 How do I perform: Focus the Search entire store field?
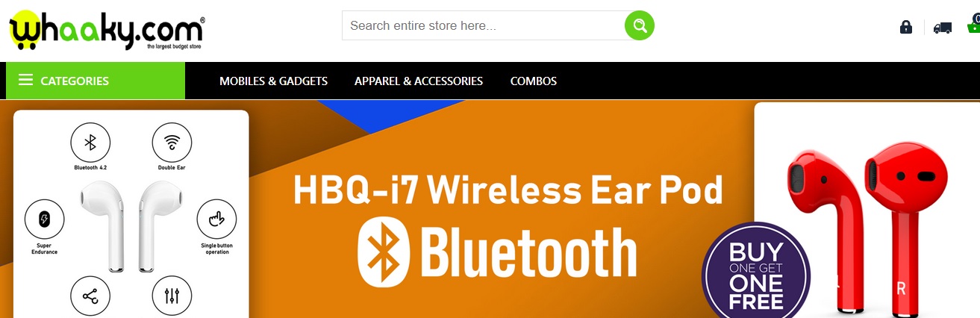click(x=484, y=25)
